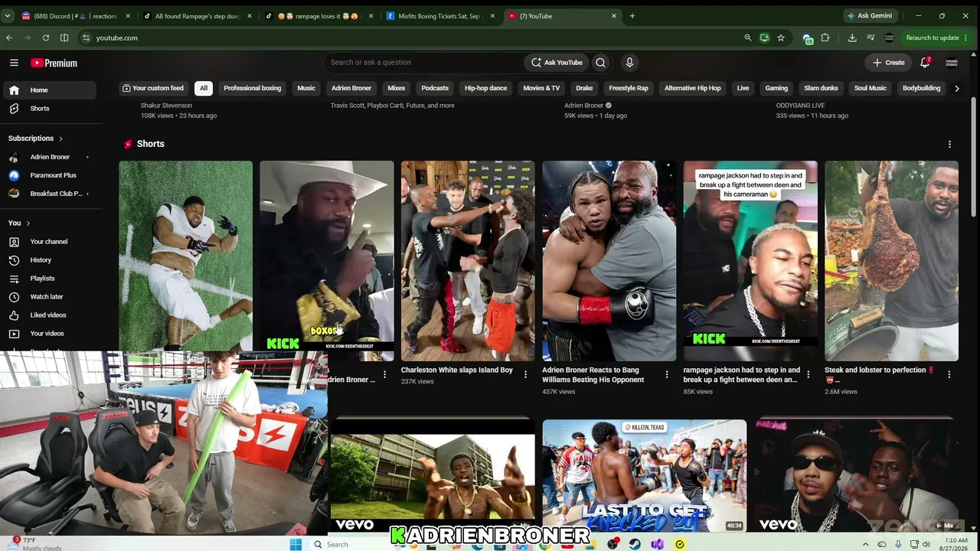This screenshot has height=551, width=980.
Task: Select the Gaming chip
Action: pos(776,88)
